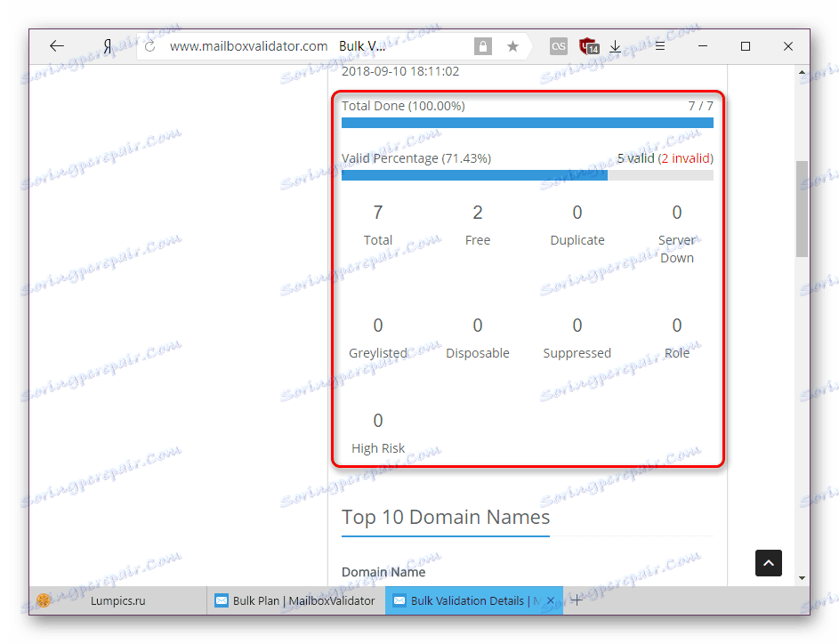Open the Last.fm extension icon
The height and width of the screenshot is (644, 839).
click(558, 45)
